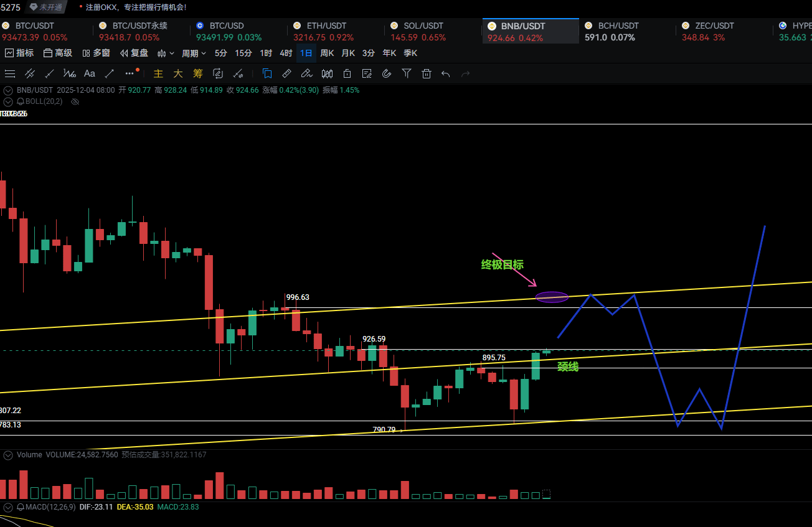Image resolution: width=812 pixels, height=527 pixels.
Task: Delete drawings with the trash can icon
Action: pos(427,73)
